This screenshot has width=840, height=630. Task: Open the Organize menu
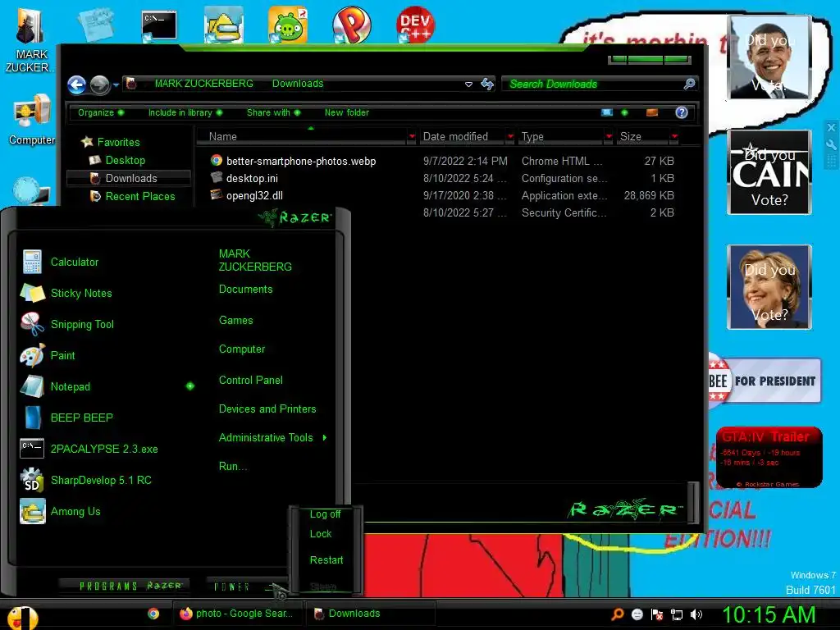[x=100, y=112]
